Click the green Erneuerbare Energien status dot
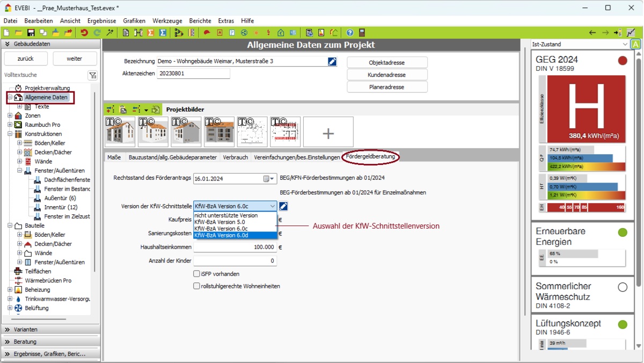Image resolution: width=644 pixels, height=363 pixels. tap(623, 233)
